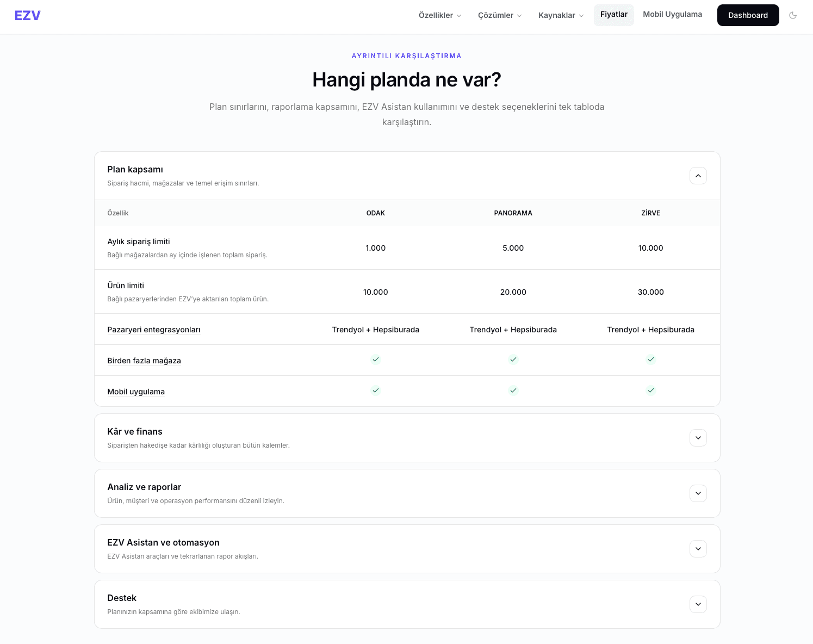Click the PANORAMA column header

pyautogui.click(x=513, y=213)
